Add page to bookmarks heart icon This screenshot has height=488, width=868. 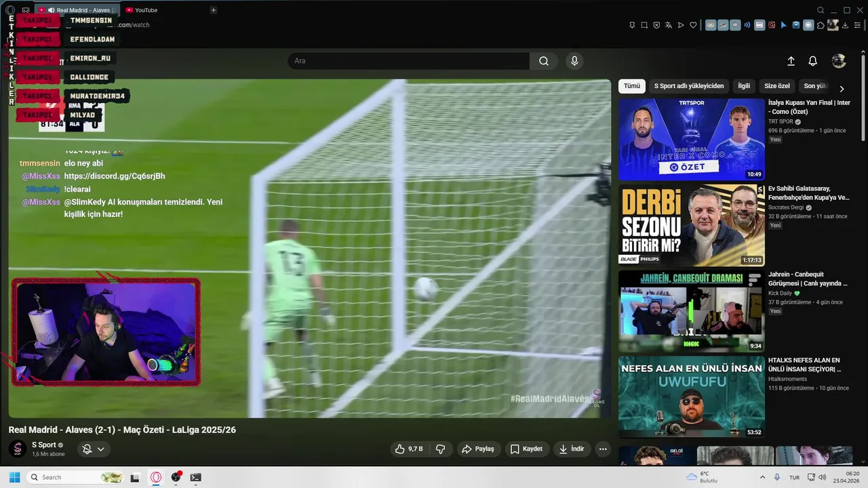(693, 25)
